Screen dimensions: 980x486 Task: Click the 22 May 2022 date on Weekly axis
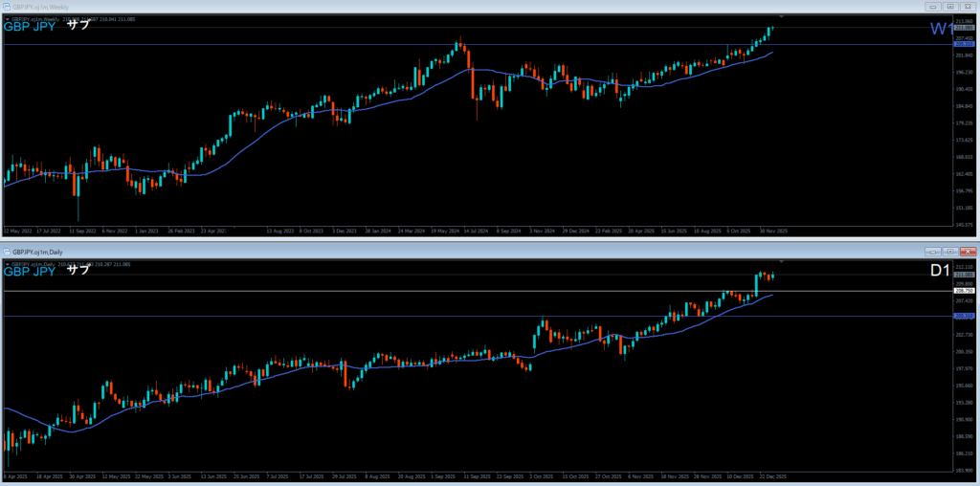tap(17, 231)
